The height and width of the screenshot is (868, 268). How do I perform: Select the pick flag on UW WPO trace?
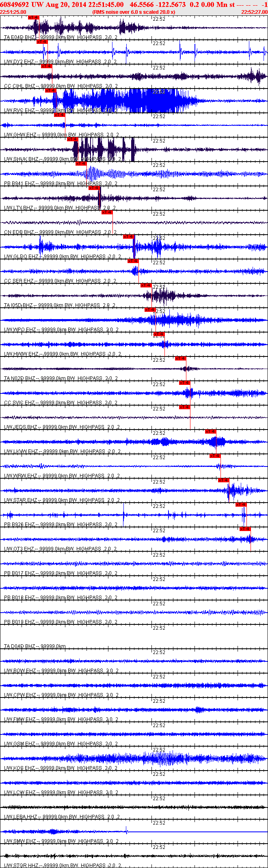coord(150,310)
